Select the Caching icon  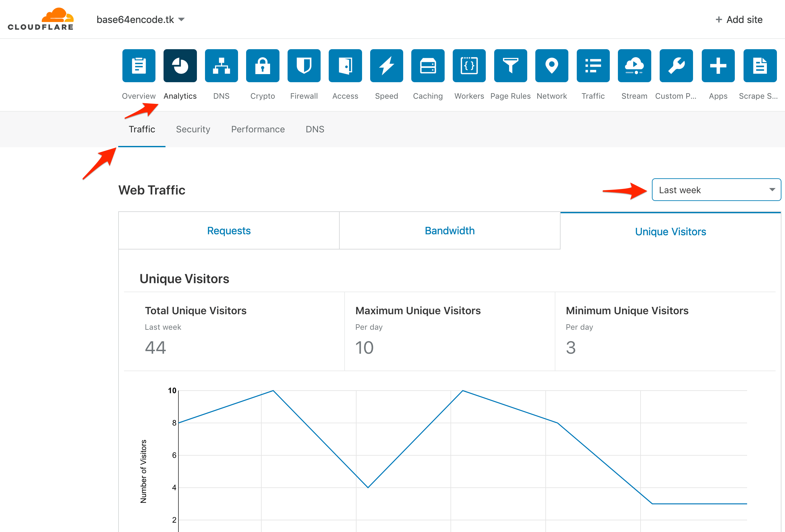(x=427, y=65)
